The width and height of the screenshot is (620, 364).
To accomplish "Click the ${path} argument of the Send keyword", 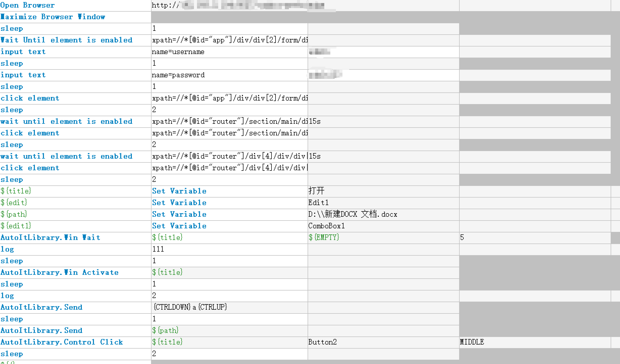I will point(165,330).
